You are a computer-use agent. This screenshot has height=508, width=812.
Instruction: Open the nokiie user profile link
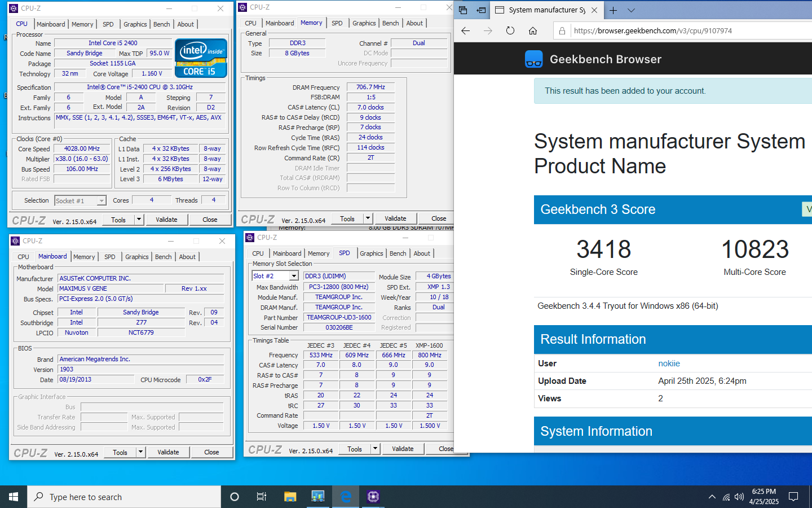point(669,364)
